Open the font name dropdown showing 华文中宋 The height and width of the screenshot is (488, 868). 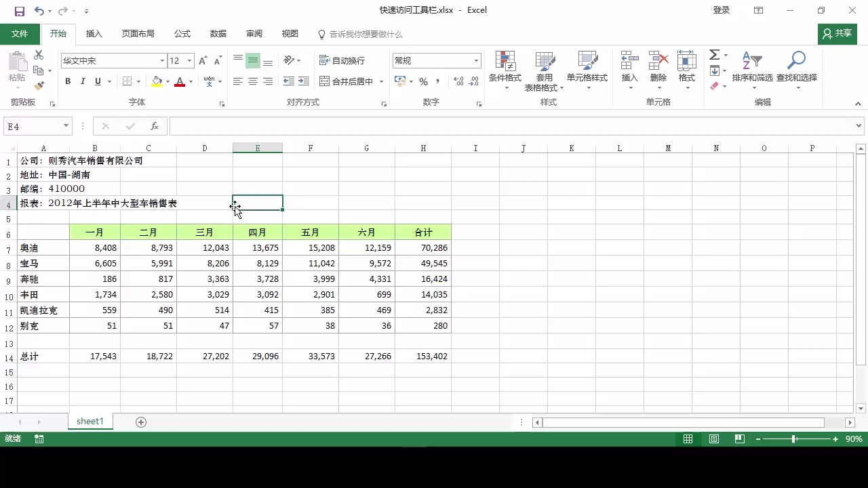[x=163, y=60]
